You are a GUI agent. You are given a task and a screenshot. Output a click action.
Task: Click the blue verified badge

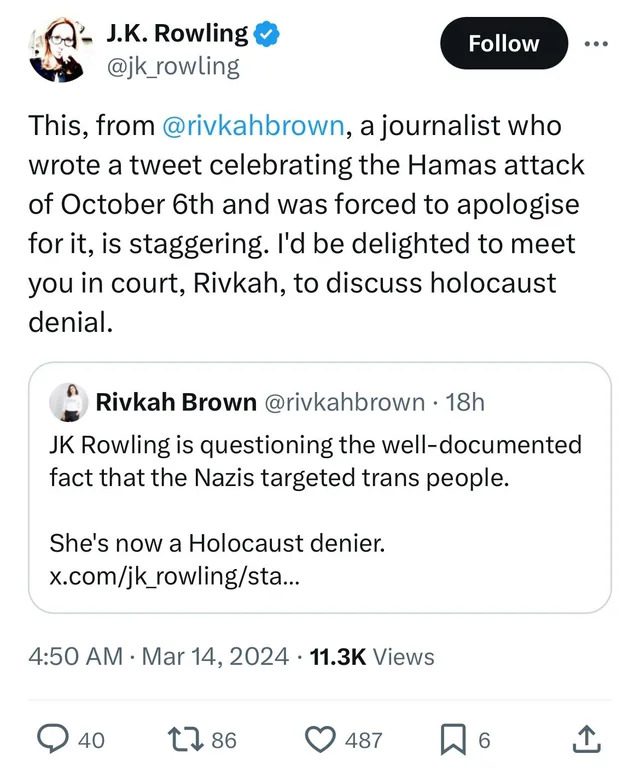pos(267,34)
